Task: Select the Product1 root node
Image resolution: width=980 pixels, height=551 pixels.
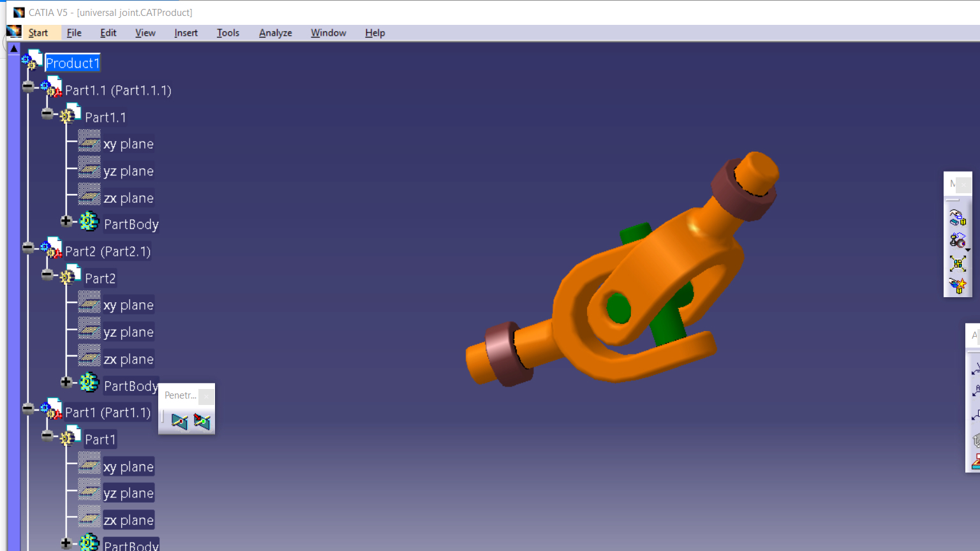Action: click(73, 63)
